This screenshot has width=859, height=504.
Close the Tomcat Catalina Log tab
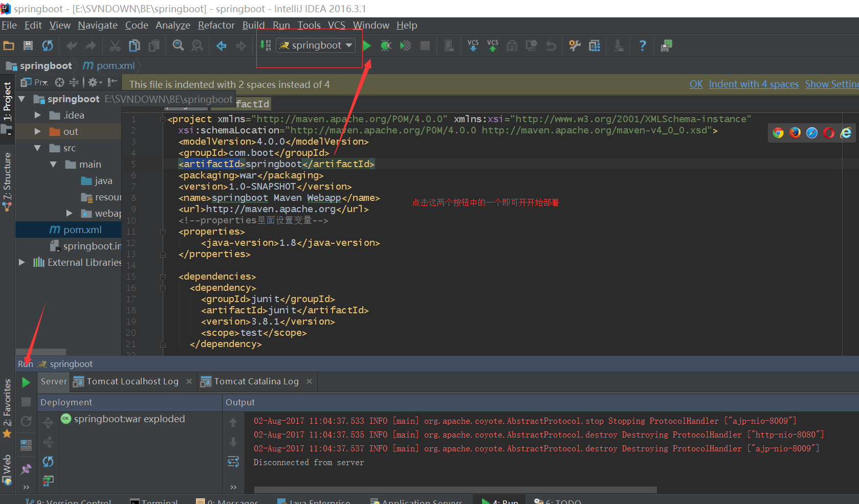click(309, 381)
